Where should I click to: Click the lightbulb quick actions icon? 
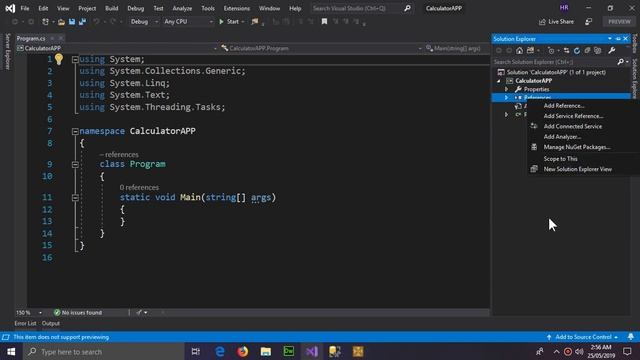click(x=59, y=60)
